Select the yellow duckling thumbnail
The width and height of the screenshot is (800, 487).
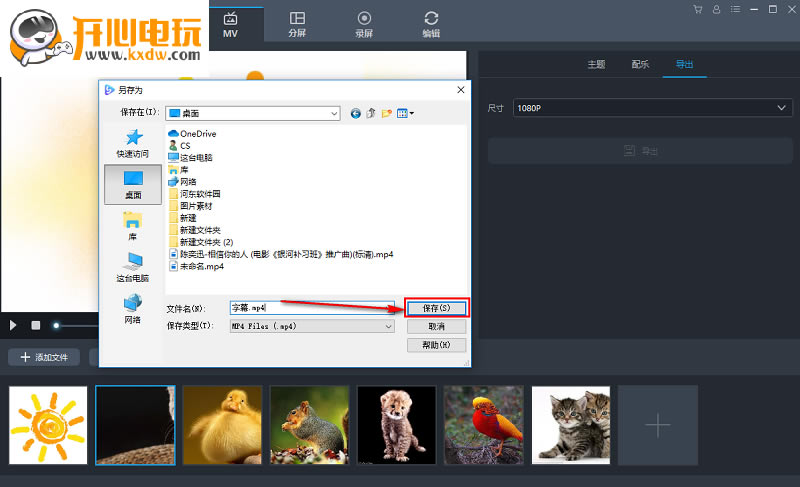pyautogui.click(x=222, y=425)
